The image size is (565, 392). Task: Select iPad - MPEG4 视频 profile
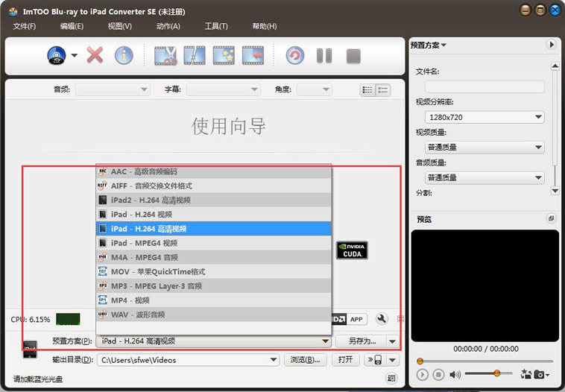214,243
